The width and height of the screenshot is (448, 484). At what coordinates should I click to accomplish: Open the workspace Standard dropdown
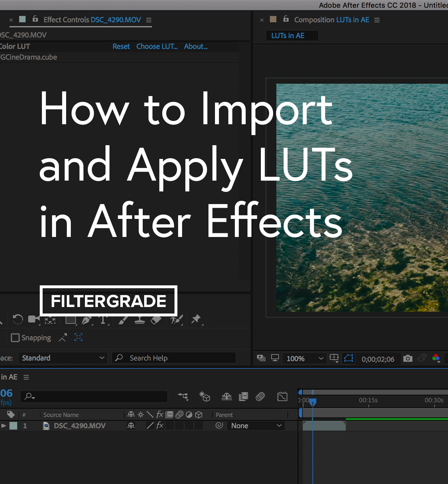click(63, 358)
